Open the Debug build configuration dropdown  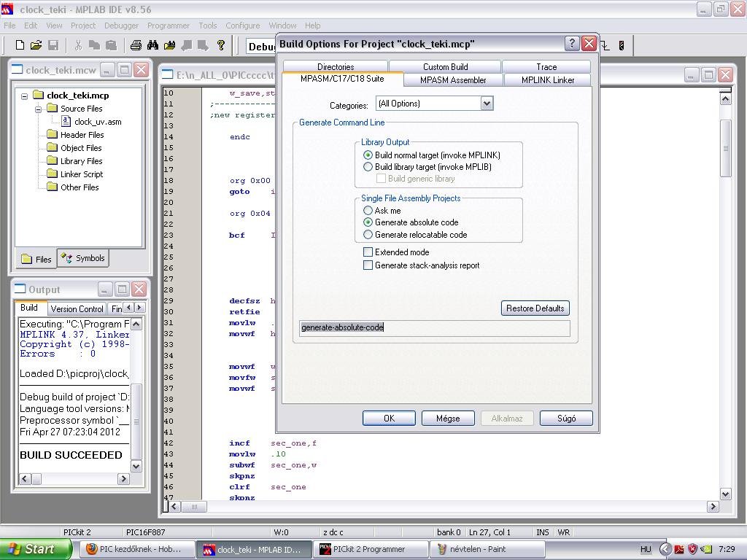click(x=261, y=47)
